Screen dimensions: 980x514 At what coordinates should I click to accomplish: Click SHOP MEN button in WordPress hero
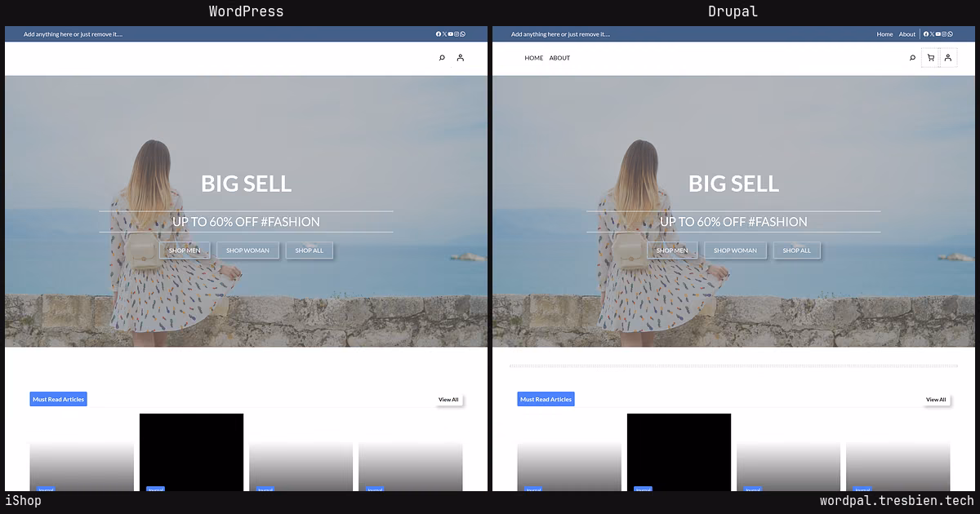185,250
